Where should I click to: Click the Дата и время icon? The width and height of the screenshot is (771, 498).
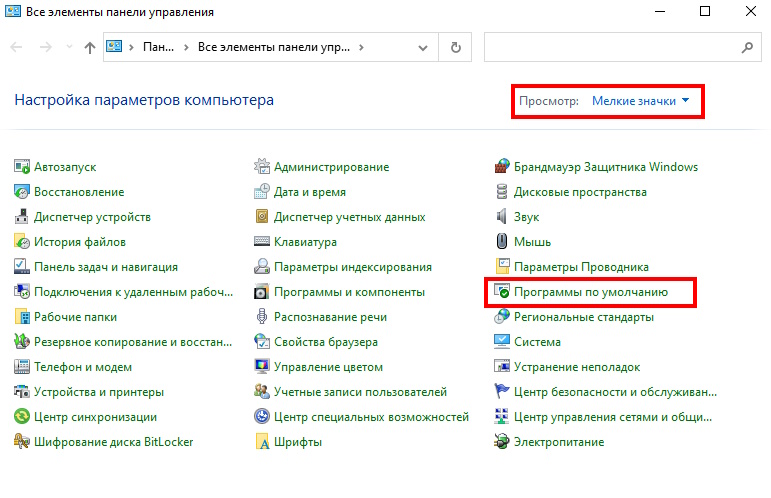click(x=262, y=192)
